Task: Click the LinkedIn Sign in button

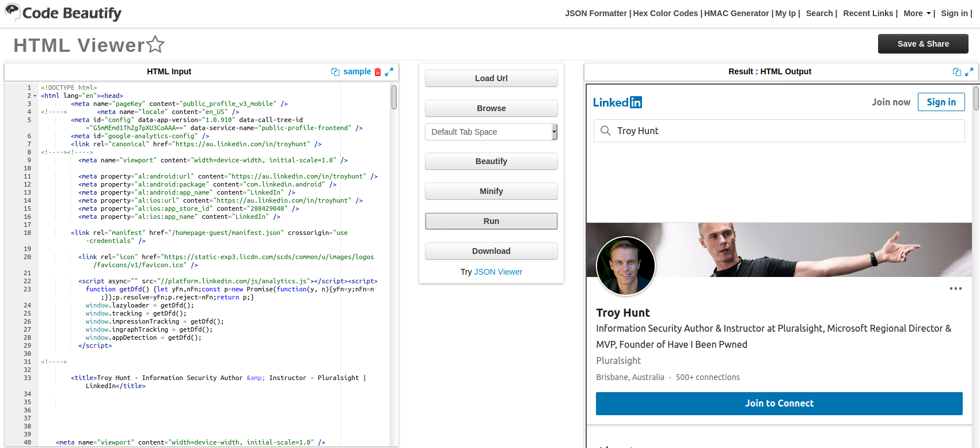Action: point(941,102)
